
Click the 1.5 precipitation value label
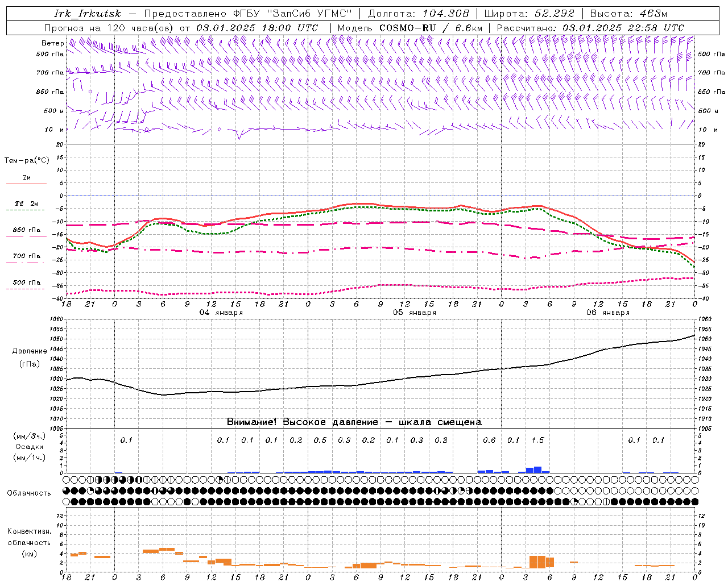537,440
